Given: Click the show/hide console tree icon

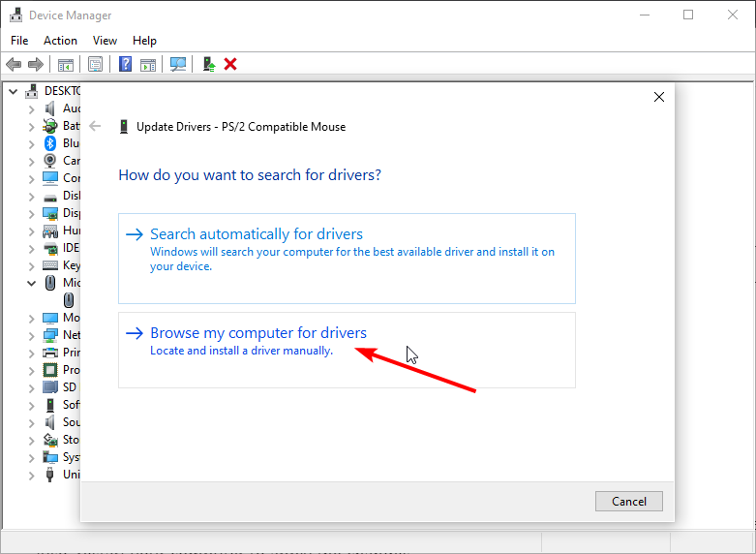Looking at the screenshot, I should point(66,64).
